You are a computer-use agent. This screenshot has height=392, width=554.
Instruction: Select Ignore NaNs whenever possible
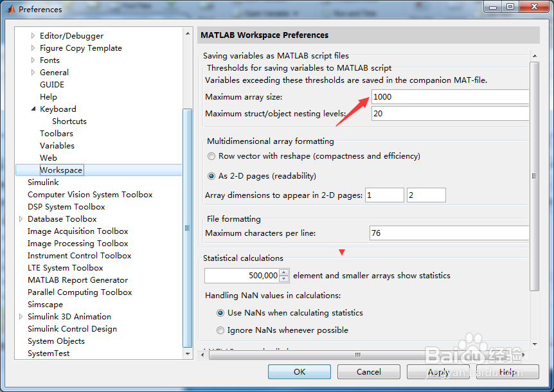coord(220,330)
